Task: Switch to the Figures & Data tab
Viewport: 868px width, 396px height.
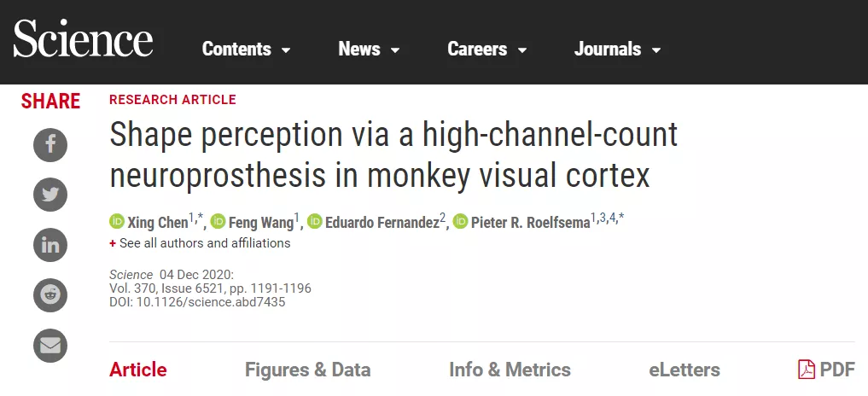Action: (x=308, y=370)
